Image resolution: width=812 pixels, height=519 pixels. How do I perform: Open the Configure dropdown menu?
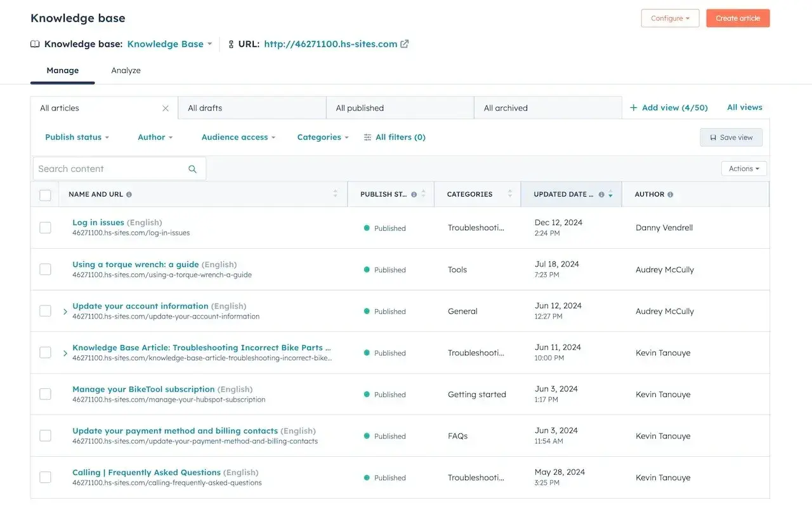[670, 18]
